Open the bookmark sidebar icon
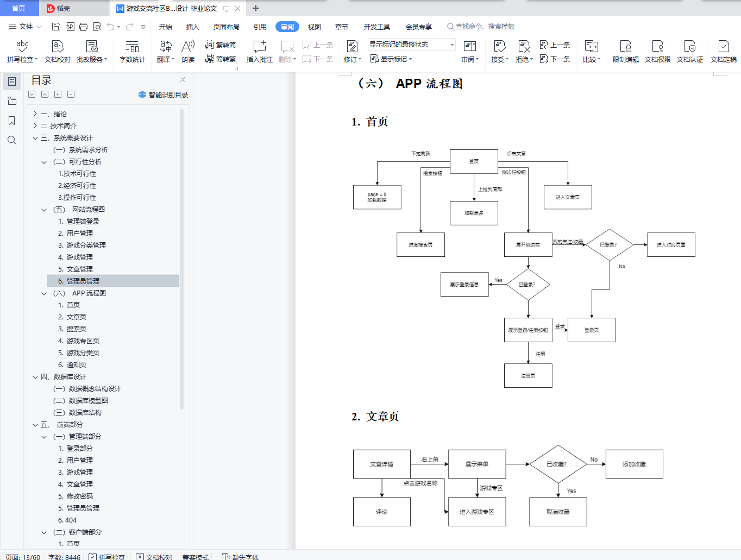This screenshot has width=741, height=560. (x=12, y=121)
